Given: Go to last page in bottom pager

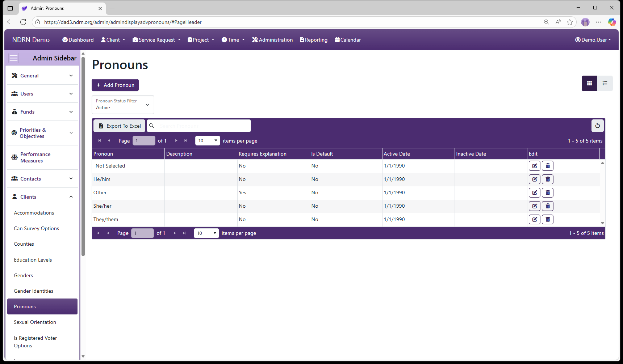Looking at the screenshot, I should [184, 233].
